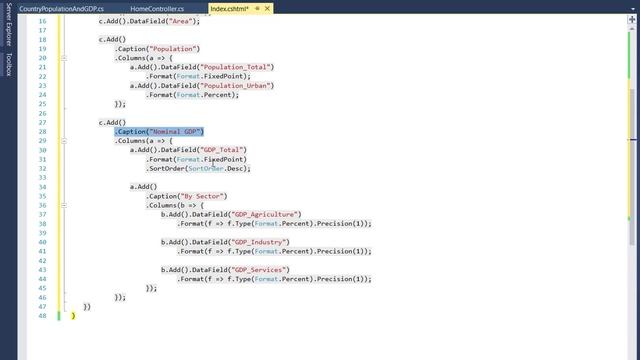Click the scrollbar up arrow
The height and width of the screenshot is (360, 640).
(633, 28)
